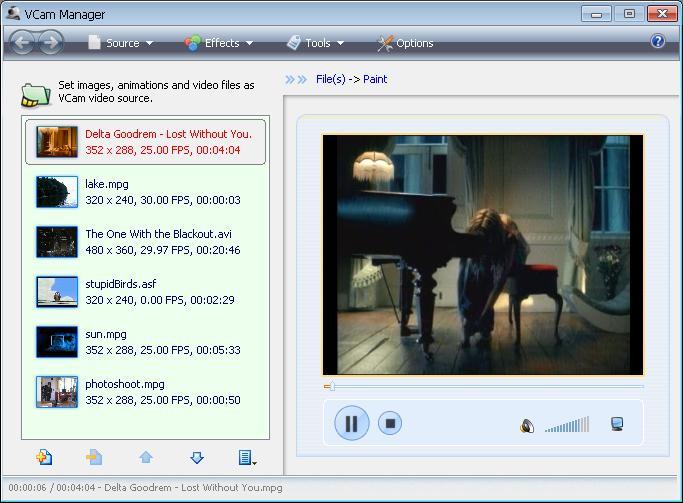Open the help question mark icon
The width and height of the screenshot is (683, 503).
tap(657, 42)
